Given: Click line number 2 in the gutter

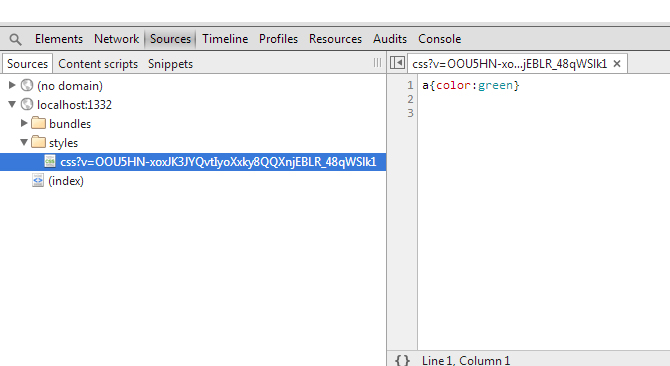Looking at the screenshot, I should (x=410, y=99).
